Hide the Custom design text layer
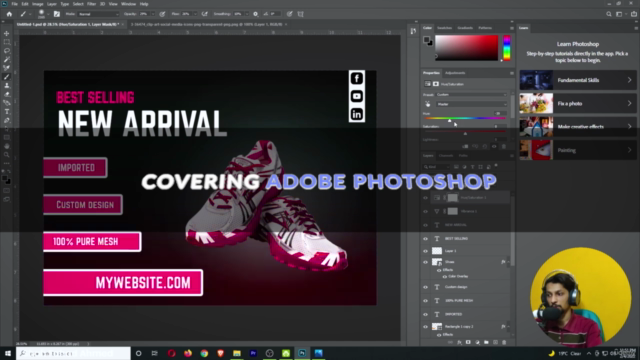Screen dimensions: 640x360 point(425,287)
